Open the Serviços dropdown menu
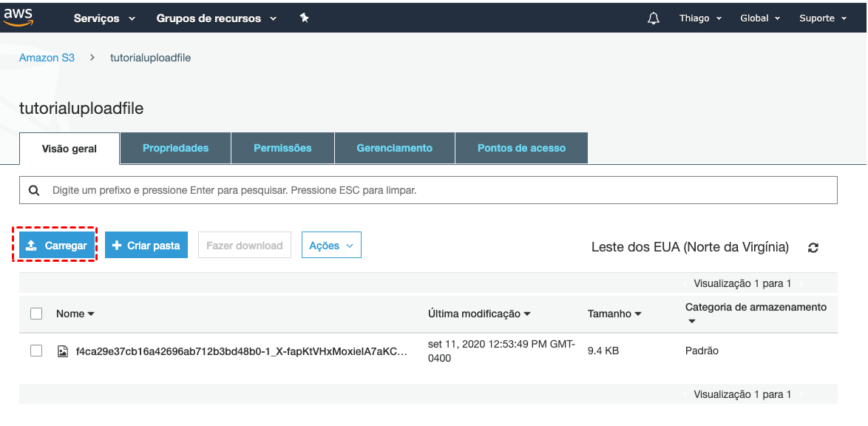 pyautogui.click(x=105, y=18)
